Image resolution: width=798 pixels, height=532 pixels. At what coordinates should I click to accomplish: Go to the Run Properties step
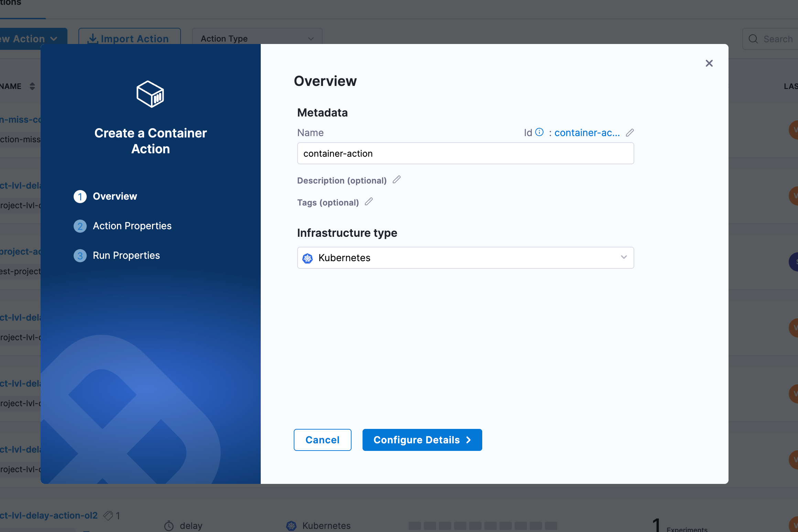pos(126,255)
